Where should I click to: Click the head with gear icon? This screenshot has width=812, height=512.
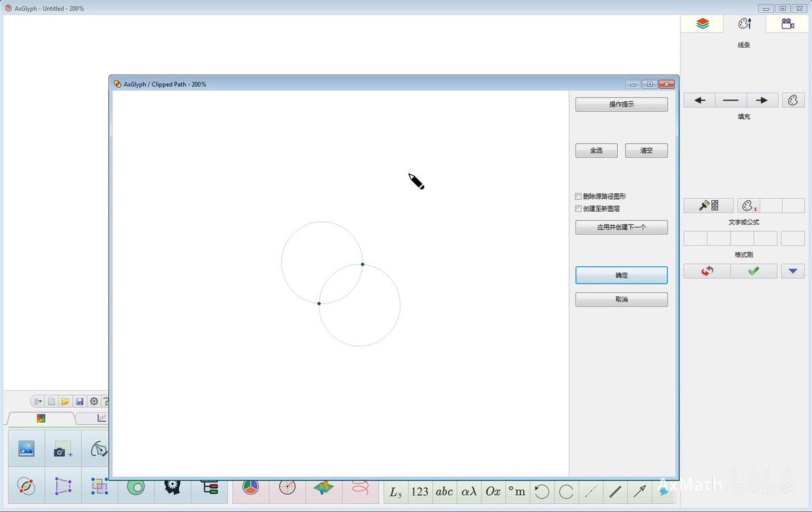point(172,487)
